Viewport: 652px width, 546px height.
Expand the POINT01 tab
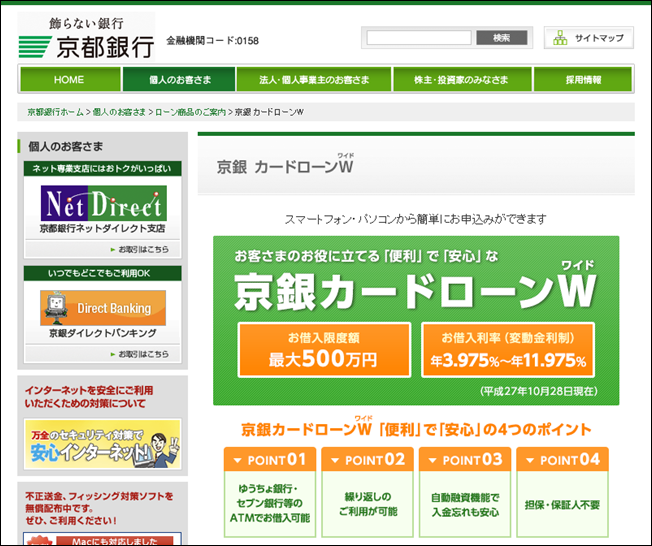point(270,460)
